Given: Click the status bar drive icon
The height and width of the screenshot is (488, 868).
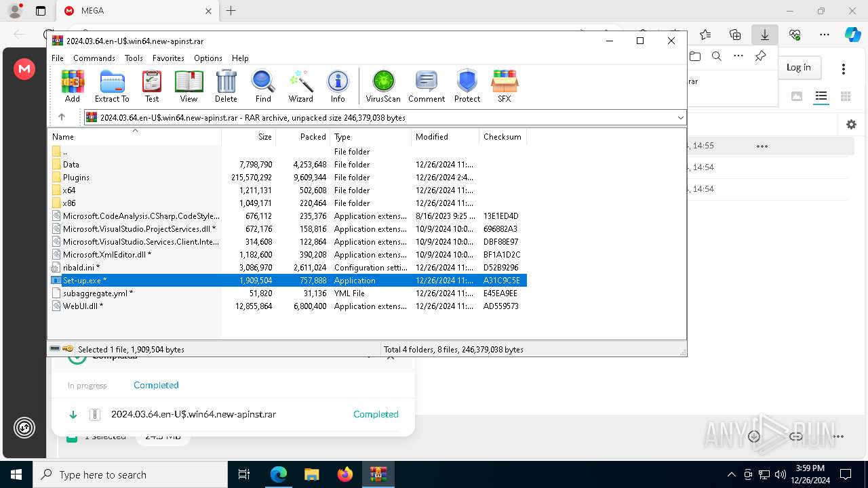Looking at the screenshot, I should click(56, 349).
